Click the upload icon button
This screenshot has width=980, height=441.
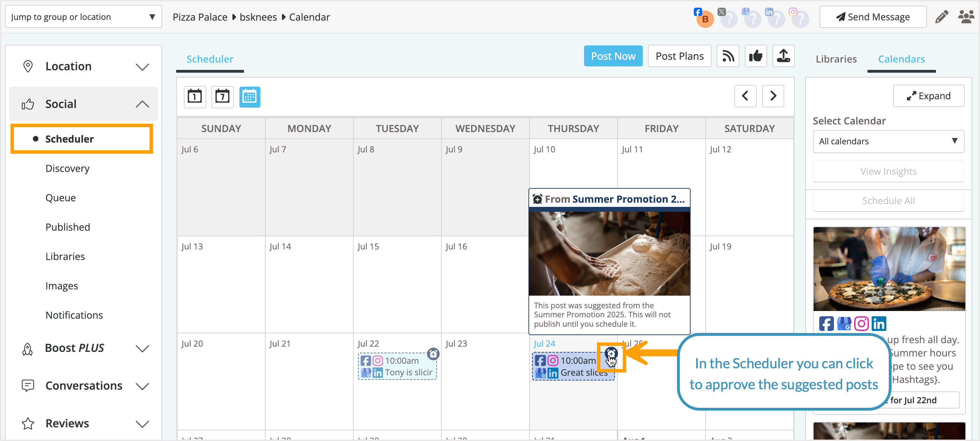[x=783, y=56]
